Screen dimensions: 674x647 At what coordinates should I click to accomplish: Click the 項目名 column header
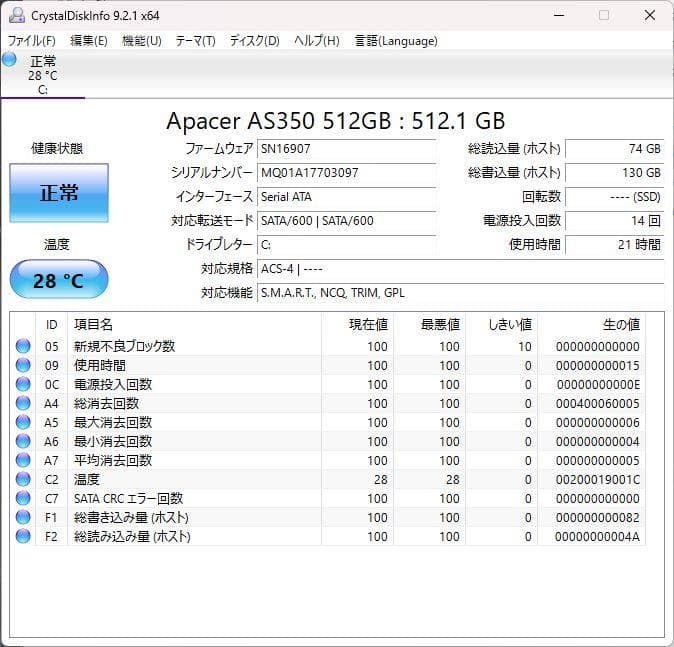point(194,325)
